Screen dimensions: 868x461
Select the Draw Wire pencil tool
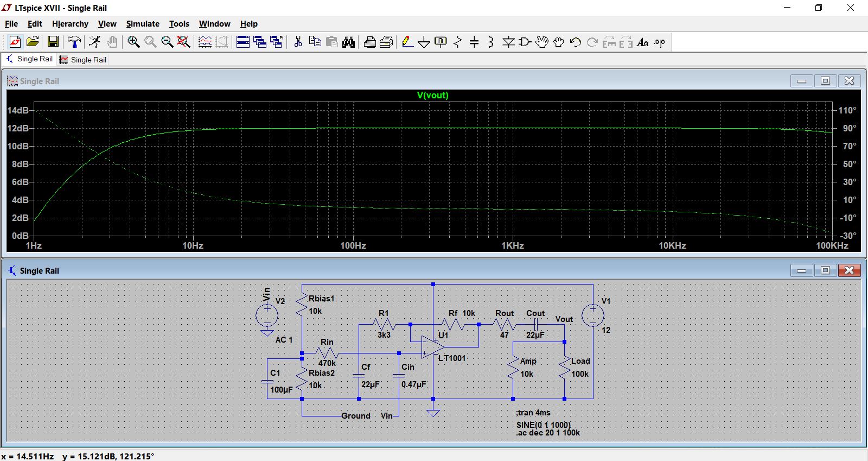tap(407, 42)
